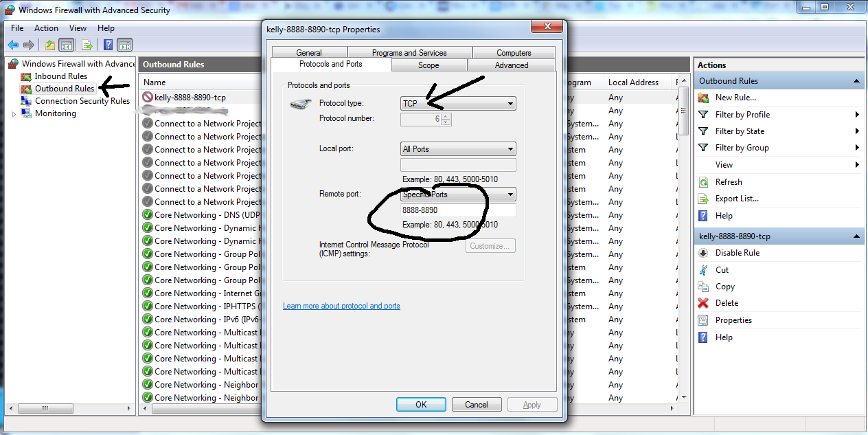Switch to the Scope tab
Viewport: 868px width, 435px height.
point(429,65)
